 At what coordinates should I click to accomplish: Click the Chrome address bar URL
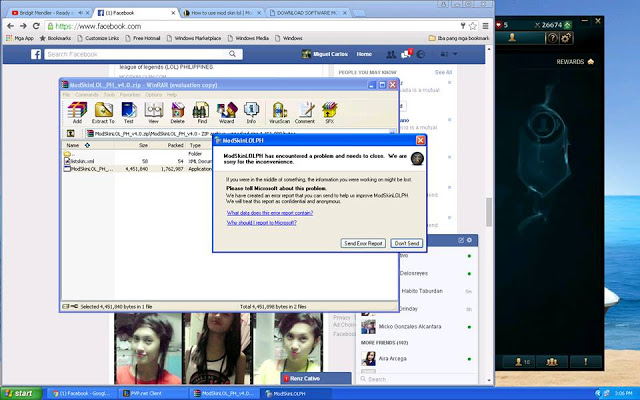[98, 26]
